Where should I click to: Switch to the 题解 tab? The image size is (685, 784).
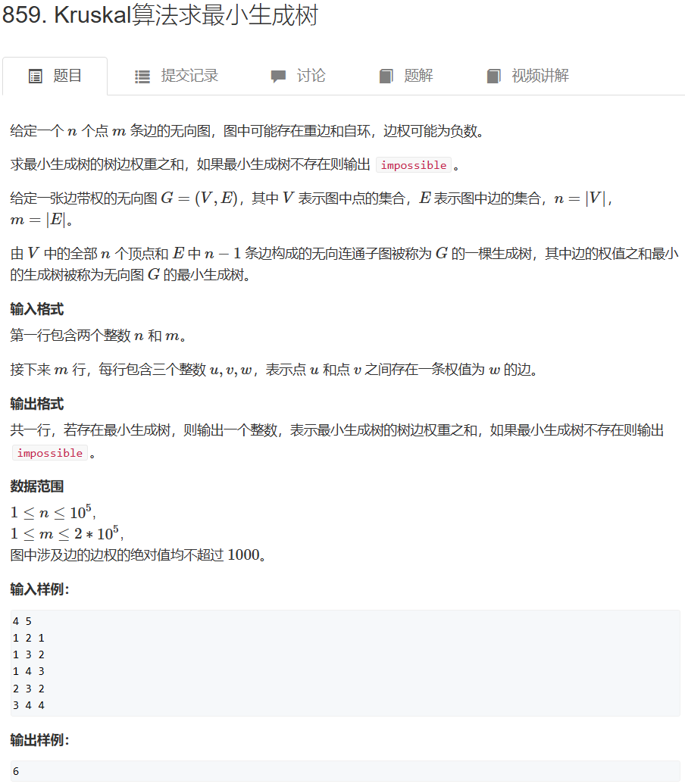pos(406,76)
